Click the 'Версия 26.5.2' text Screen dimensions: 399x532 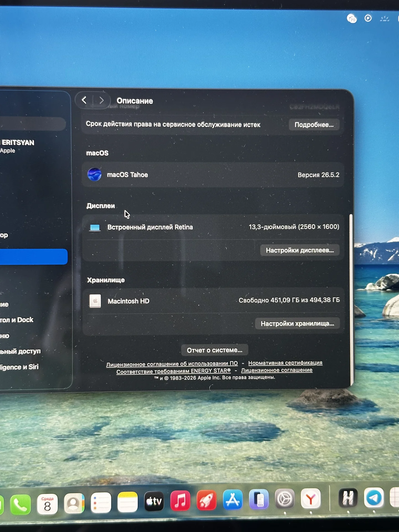pos(318,175)
